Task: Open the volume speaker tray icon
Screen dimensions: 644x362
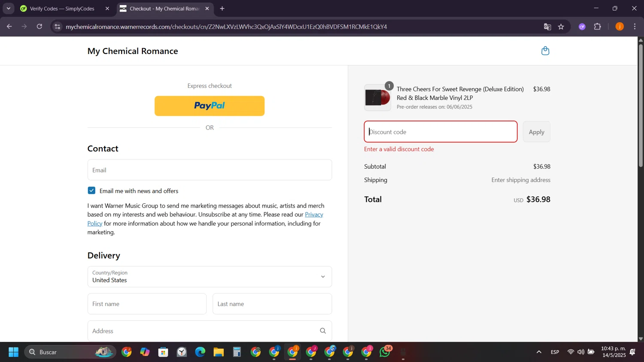Action: 580,352
